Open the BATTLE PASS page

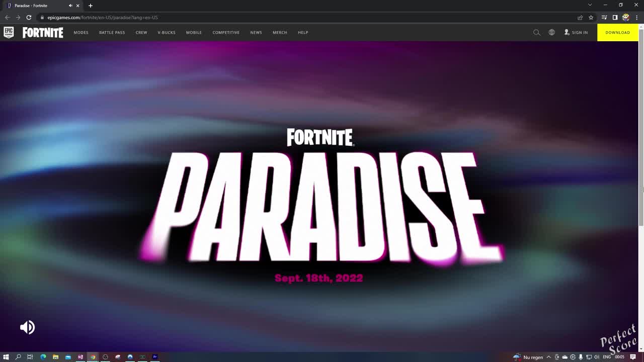[112, 33]
